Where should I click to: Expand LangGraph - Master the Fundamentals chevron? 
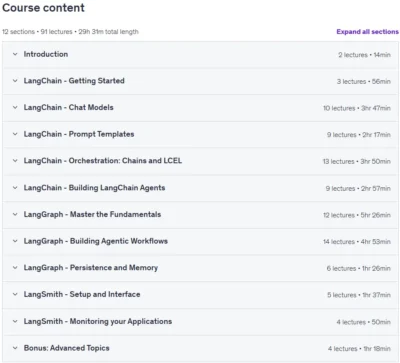15,214
